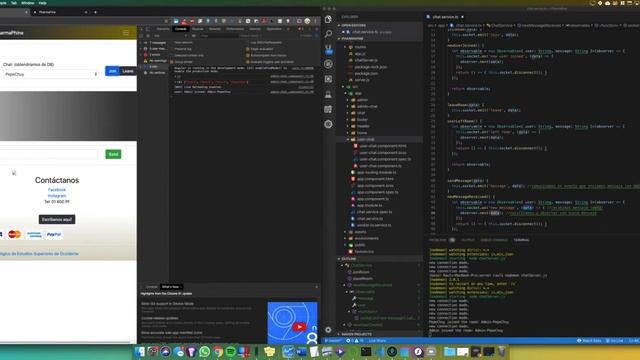The height and width of the screenshot is (360, 640).
Task: Open the Manage gear icon in VS Code
Action: (328, 329)
